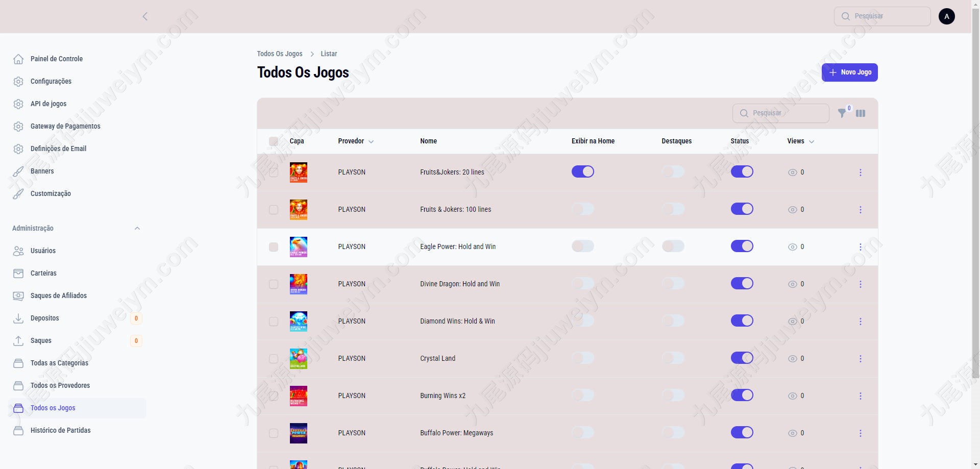This screenshot has width=980, height=469.
Task: Check the select-all checkbox in table header
Action: pos(274,141)
